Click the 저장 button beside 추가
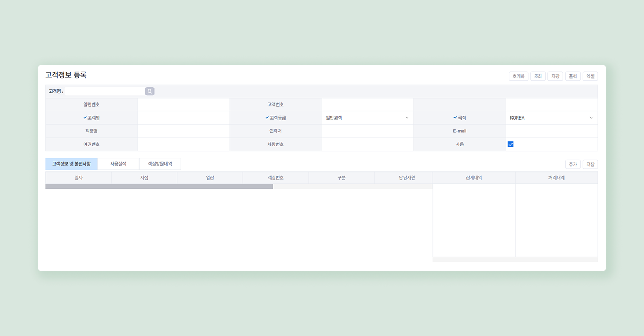The height and width of the screenshot is (336, 644). [x=590, y=165]
